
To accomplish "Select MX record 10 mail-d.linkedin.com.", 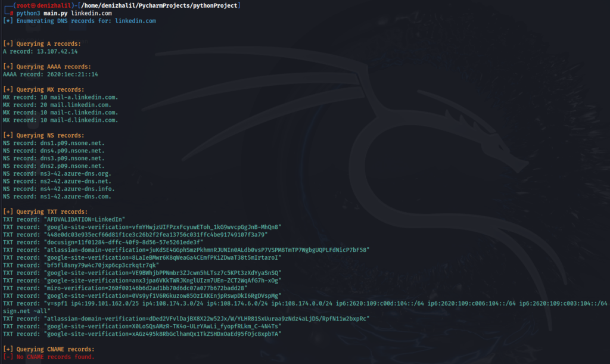I will 60,120.
